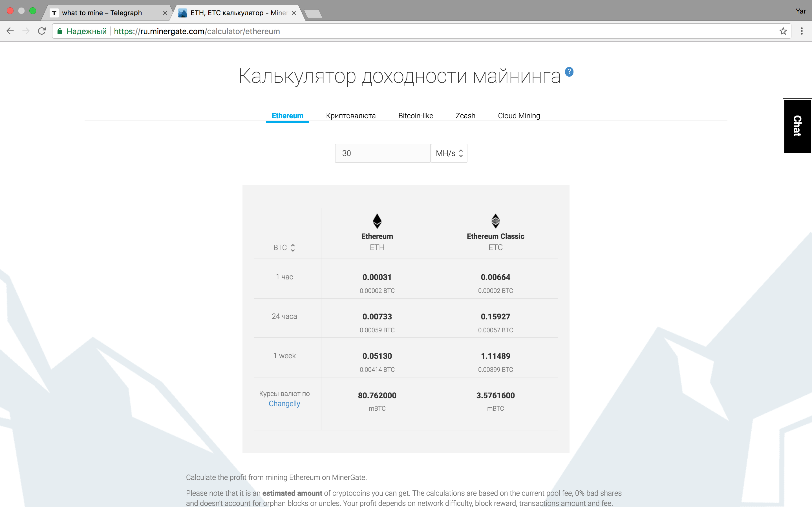Open Chrome three-dot menu
This screenshot has height=507, width=812.
click(802, 31)
